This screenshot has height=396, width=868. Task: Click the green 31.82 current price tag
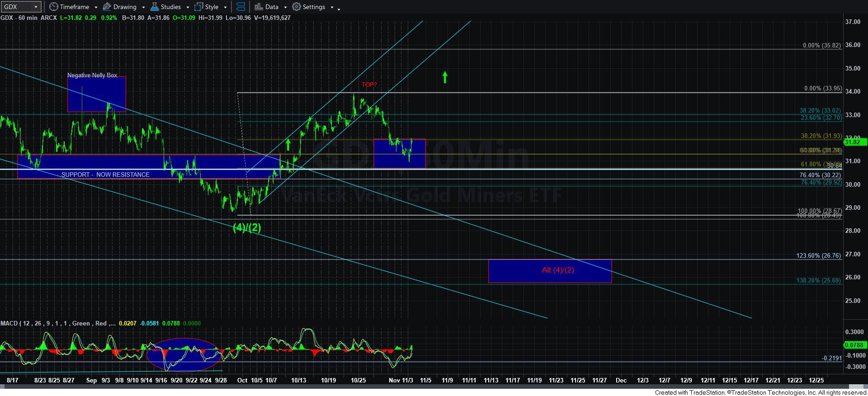pyautogui.click(x=854, y=142)
